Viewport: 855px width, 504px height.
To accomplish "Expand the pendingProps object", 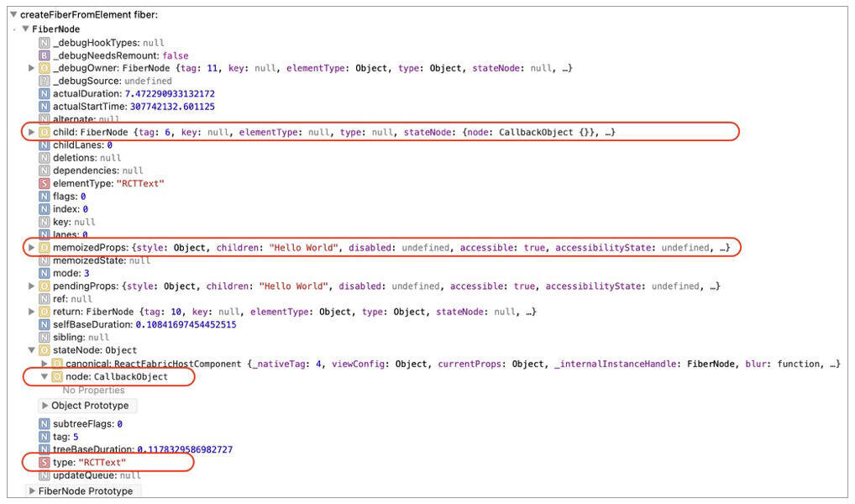I will point(32,286).
